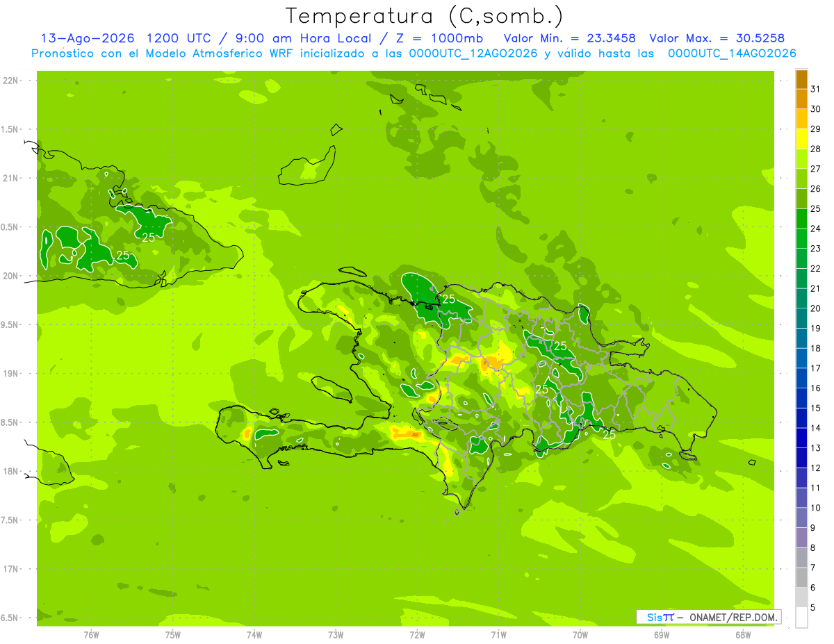Click the purple legend swatch between 8 and 9

[801, 538]
